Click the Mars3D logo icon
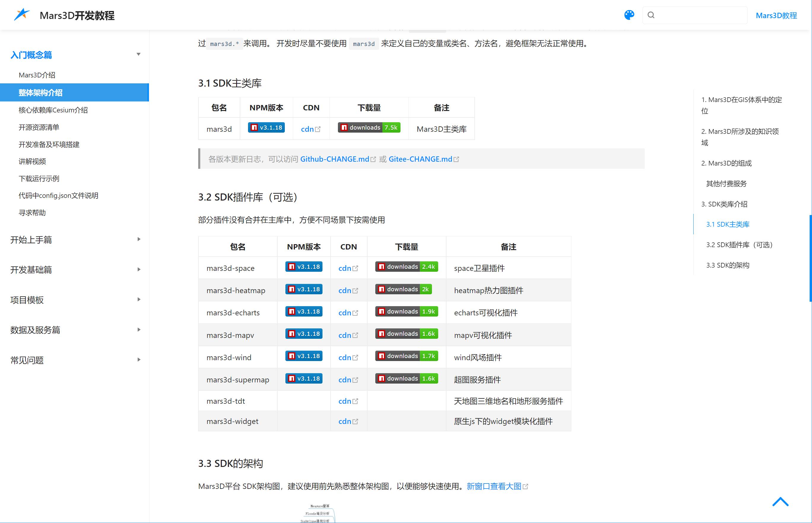Image resolution: width=812 pixels, height=523 pixels. [x=22, y=15]
